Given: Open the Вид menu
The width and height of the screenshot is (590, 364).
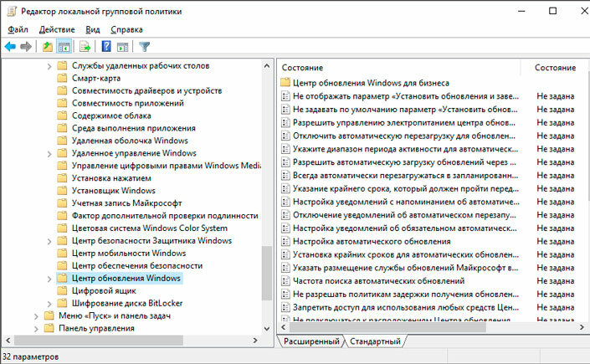Looking at the screenshot, I should (x=93, y=29).
